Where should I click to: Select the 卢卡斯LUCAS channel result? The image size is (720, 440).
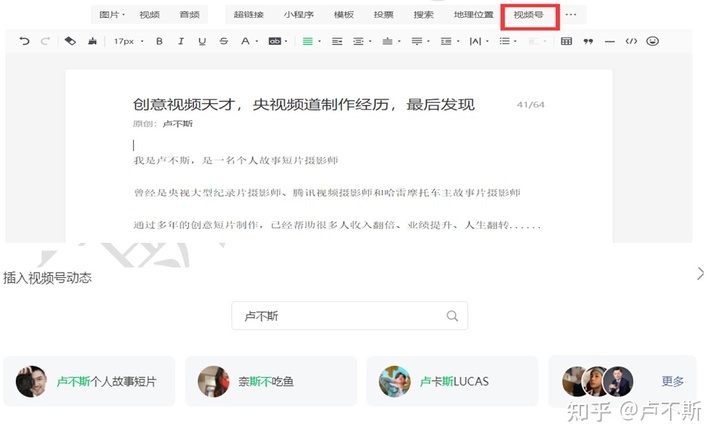tap(452, 381)
